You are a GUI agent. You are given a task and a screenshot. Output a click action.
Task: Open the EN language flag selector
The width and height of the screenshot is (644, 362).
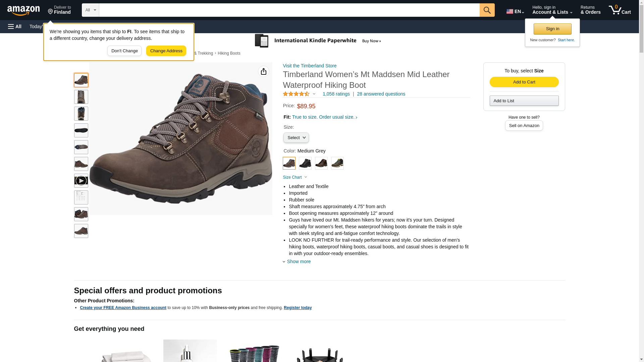515,11
